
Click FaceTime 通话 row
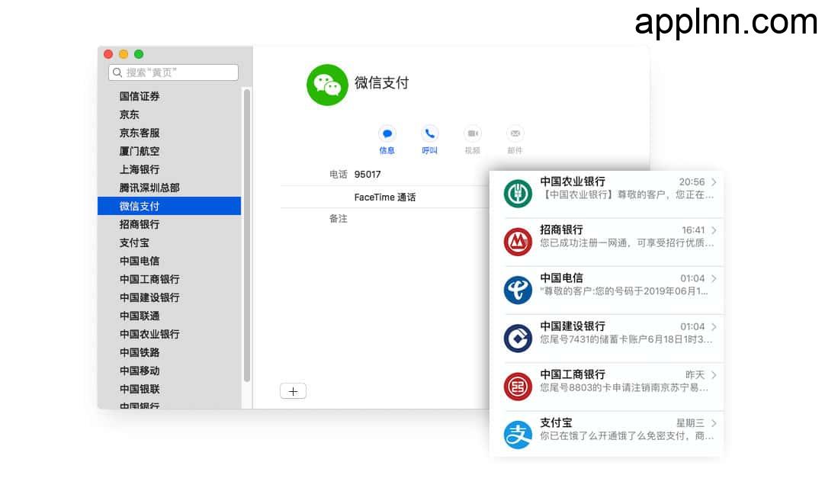click(384, 197)
